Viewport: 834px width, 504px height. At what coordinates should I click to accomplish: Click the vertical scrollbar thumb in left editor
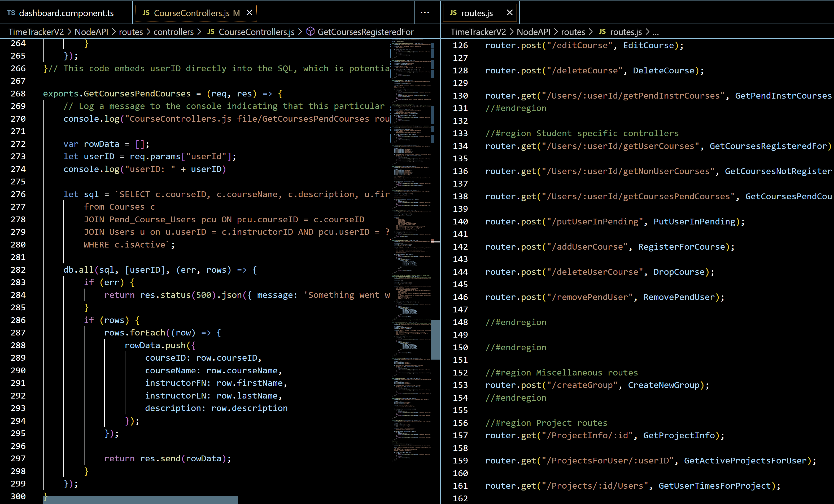[436, 340]
